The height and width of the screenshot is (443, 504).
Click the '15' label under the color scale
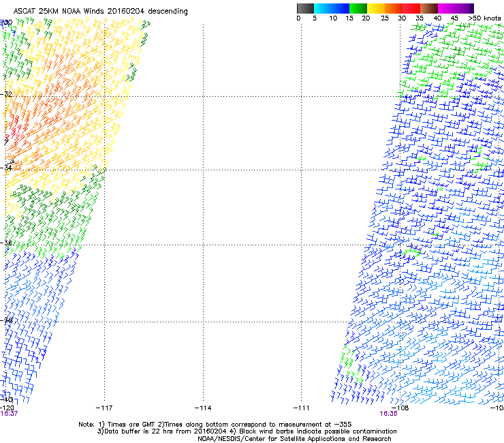(x=349, y=18)
